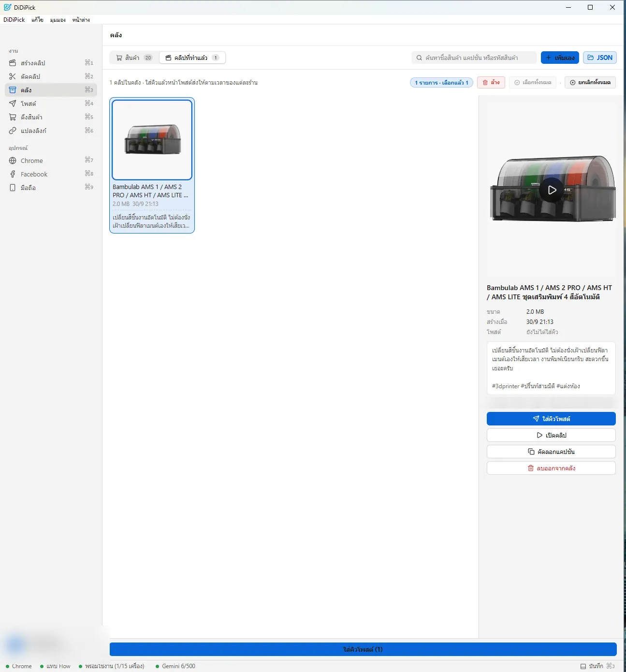The height and width of the screenshot is (672, 626).
Task: Switch to the สินค้า tab
Action: [134, 58]
